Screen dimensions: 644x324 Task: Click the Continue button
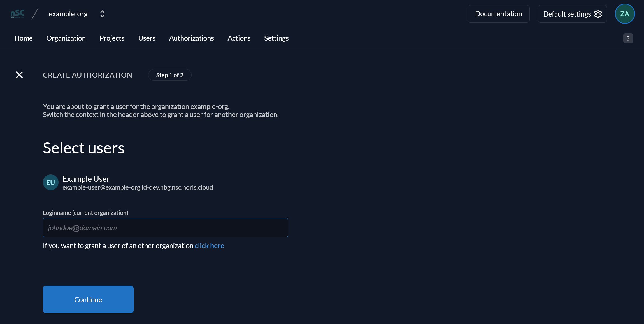pos(88,299)
